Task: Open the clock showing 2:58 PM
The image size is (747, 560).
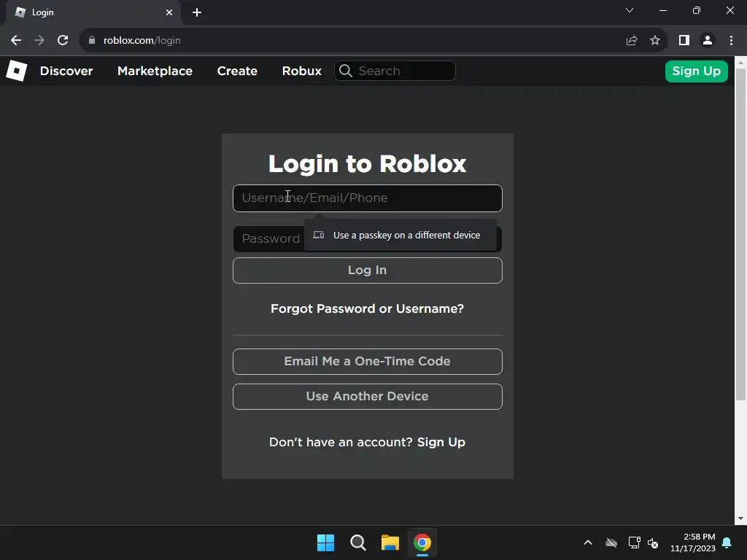Action: tap(693, 542)
